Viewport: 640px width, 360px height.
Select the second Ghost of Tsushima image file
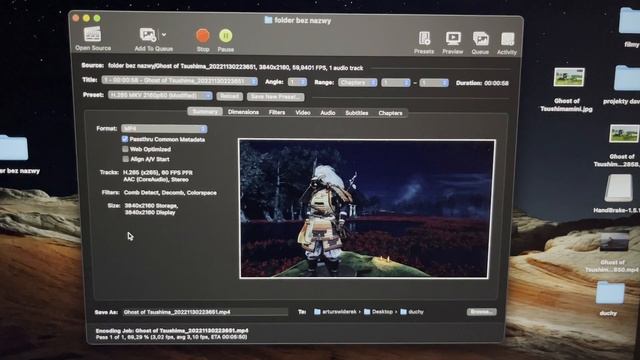pyautogui.click(x=624, y=133)
